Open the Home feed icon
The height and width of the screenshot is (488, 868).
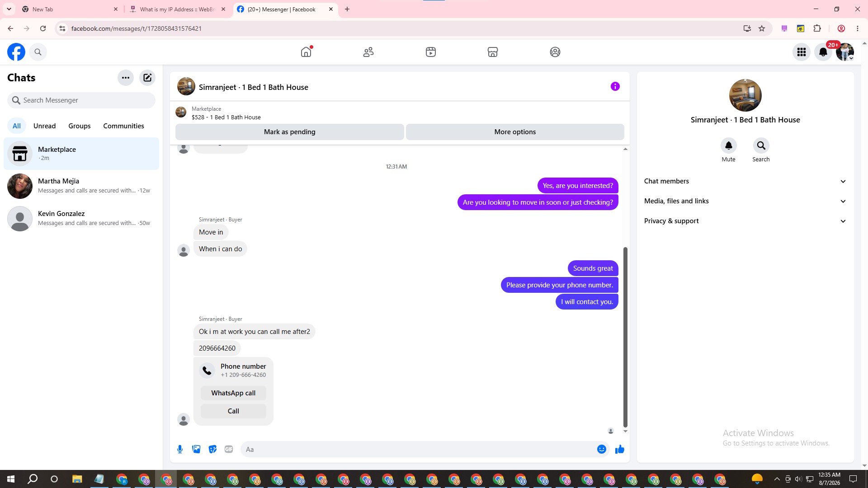pos(306,52)
